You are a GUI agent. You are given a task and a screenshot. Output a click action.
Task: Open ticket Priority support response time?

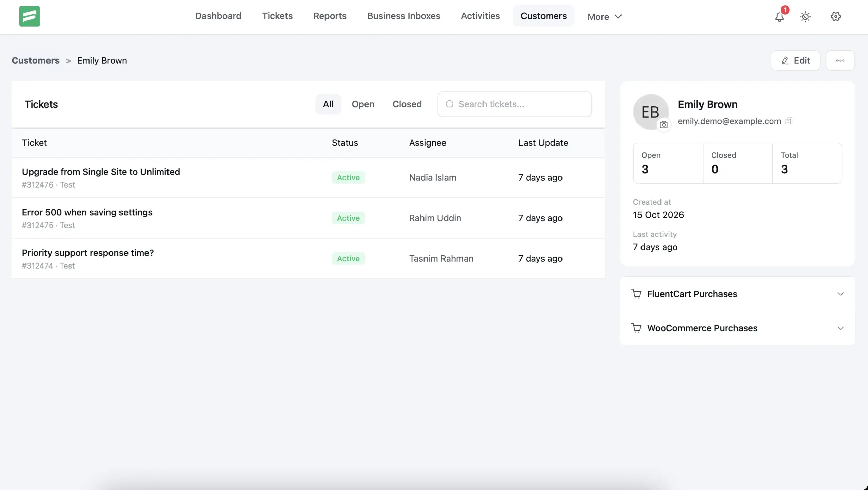(88, 253)
